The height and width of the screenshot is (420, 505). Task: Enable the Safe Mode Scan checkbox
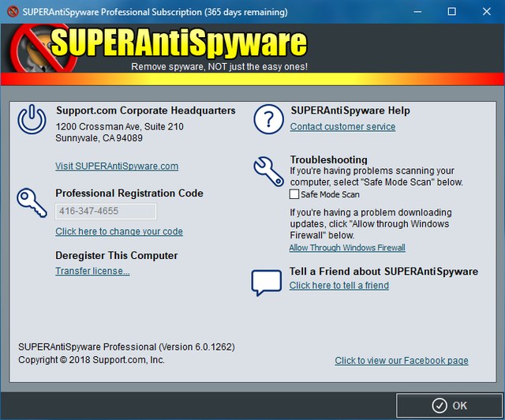[294, 194]
